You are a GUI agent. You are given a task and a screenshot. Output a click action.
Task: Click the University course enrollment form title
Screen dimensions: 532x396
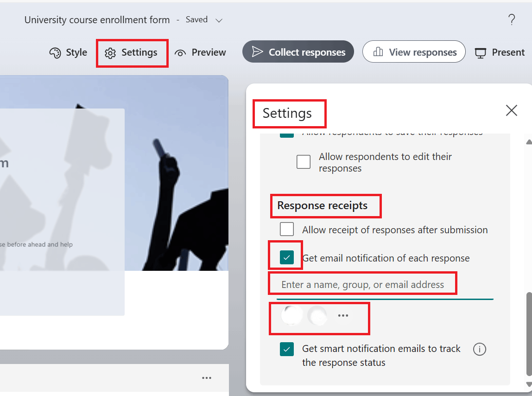pos(97,19)
